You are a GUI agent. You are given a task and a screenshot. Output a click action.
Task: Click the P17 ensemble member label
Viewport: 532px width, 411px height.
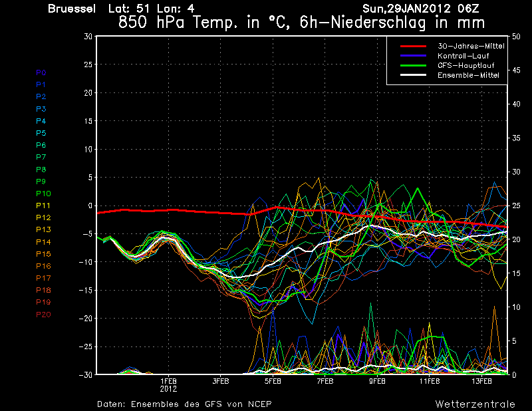point(43,278)
